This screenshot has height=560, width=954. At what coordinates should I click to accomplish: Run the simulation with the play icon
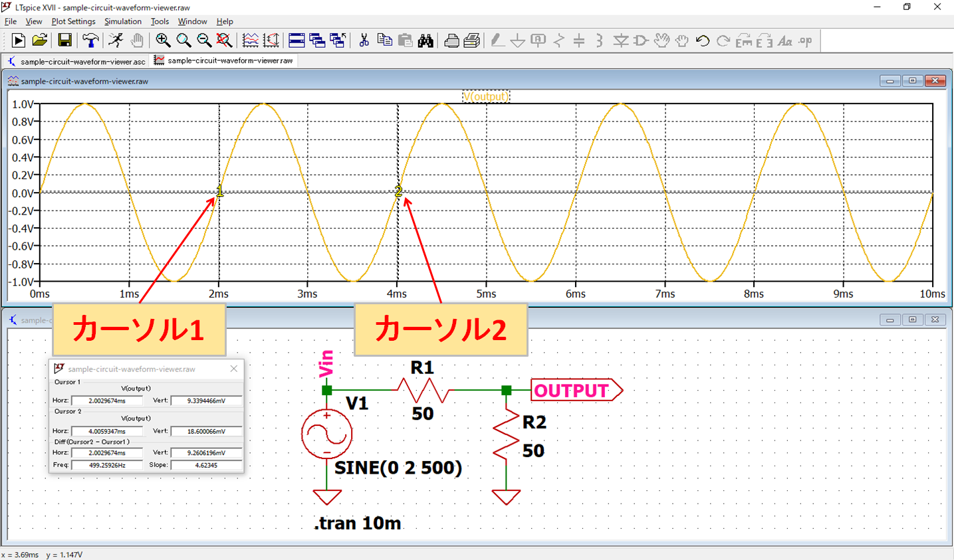(18, 41)
